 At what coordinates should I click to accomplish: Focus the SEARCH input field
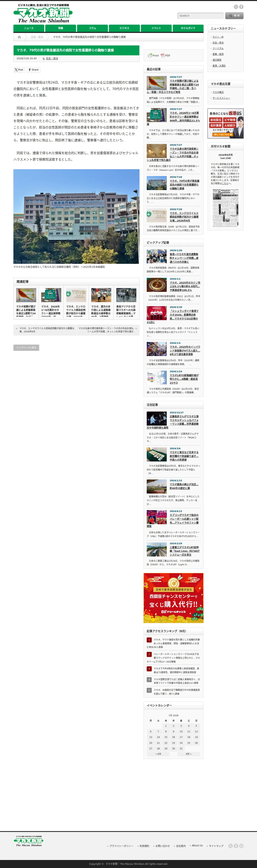point(201,16)
